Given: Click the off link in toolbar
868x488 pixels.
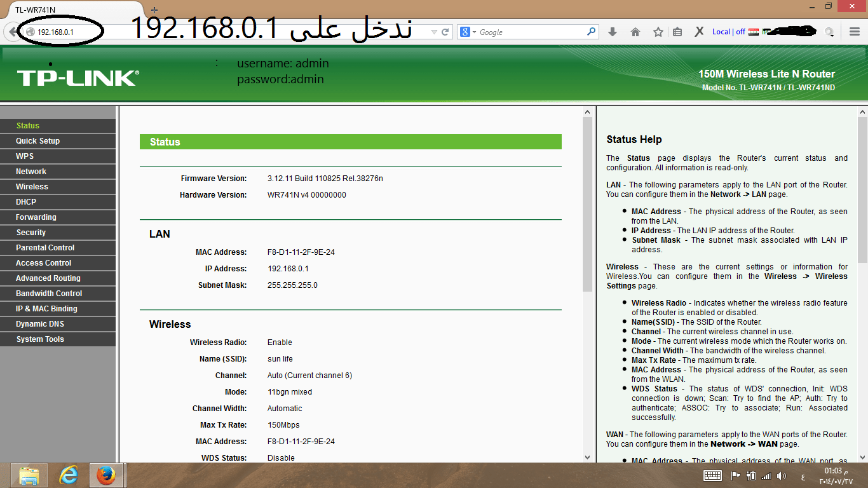Looking at the screenshot, I should point(740,32).
